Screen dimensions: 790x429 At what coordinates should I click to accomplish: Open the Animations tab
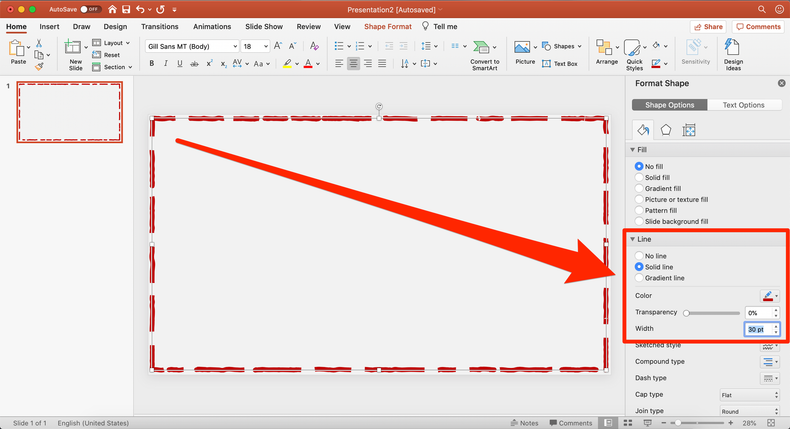(212, 27)
